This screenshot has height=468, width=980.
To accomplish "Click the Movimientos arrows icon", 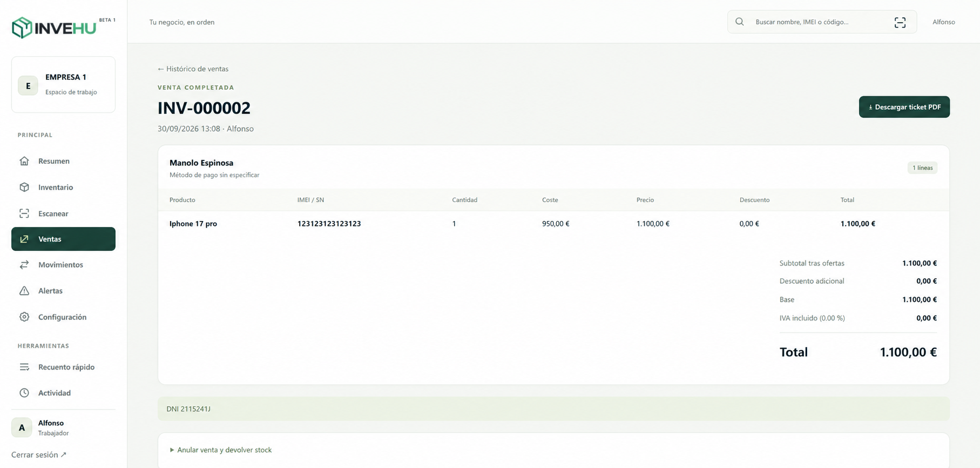I will pyautogui.click(x=24, y=265).
